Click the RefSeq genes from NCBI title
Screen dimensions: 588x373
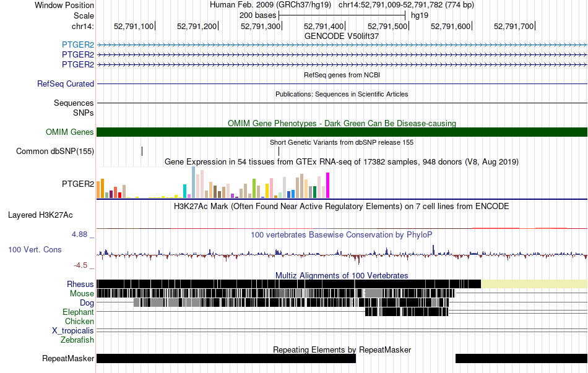point(342,75)
